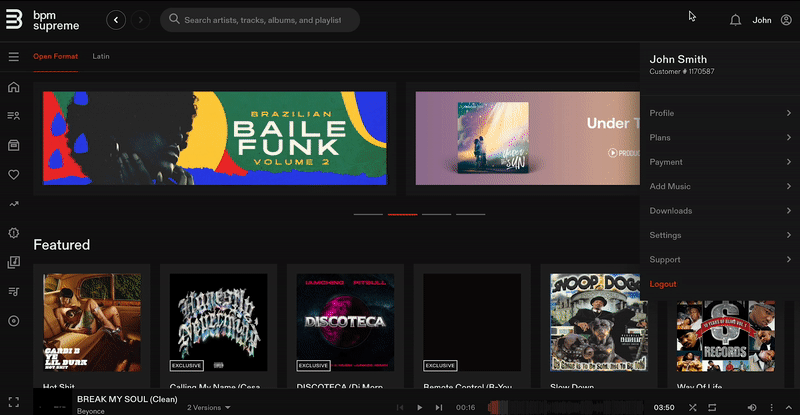The width and height of the screenshot is (800, 415).
Task: Mute the player volume
Action: [x=752, y=407]
